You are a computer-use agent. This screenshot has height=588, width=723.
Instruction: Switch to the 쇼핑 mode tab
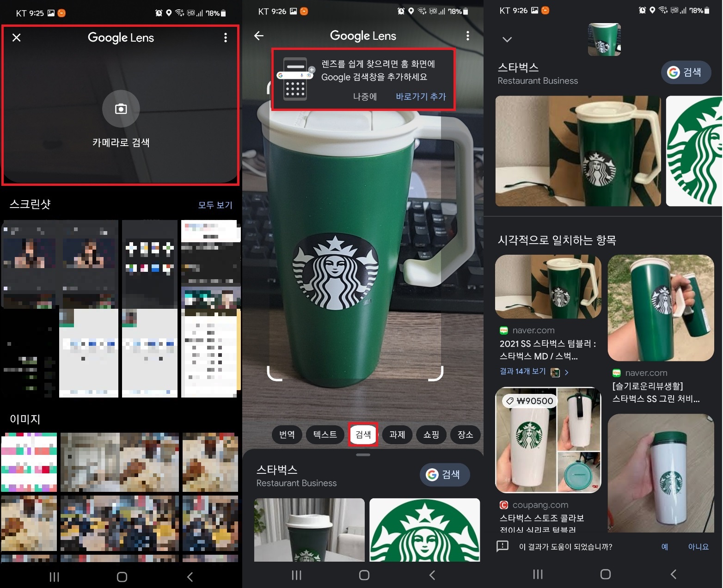tap(431, 435)
